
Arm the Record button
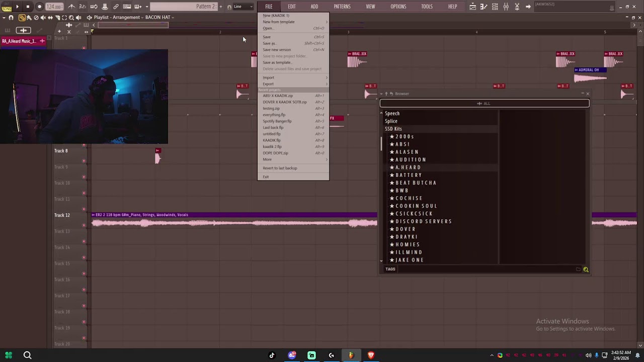pos(39,7)
